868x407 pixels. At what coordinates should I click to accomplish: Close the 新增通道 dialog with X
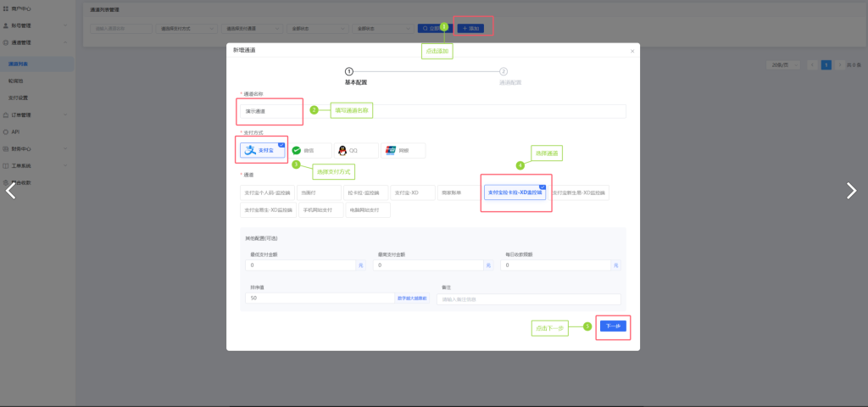[632, 51]
